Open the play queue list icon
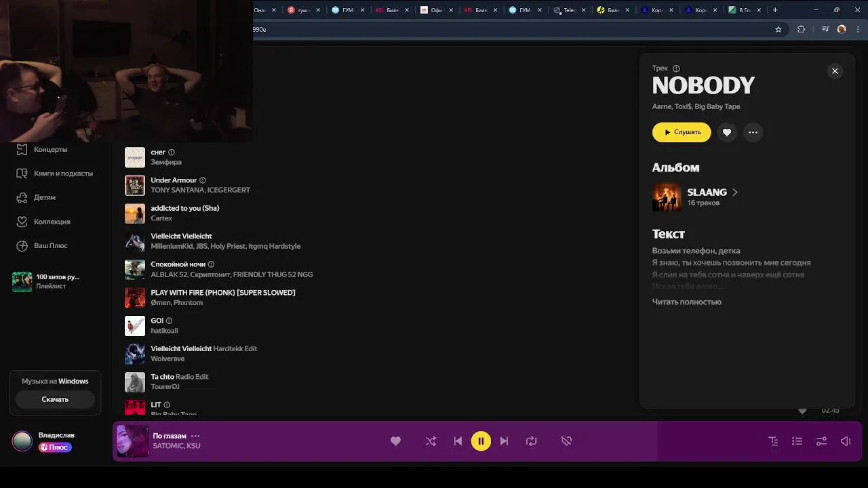Screen dimensions: 868x488 click(x=797, y=441)
